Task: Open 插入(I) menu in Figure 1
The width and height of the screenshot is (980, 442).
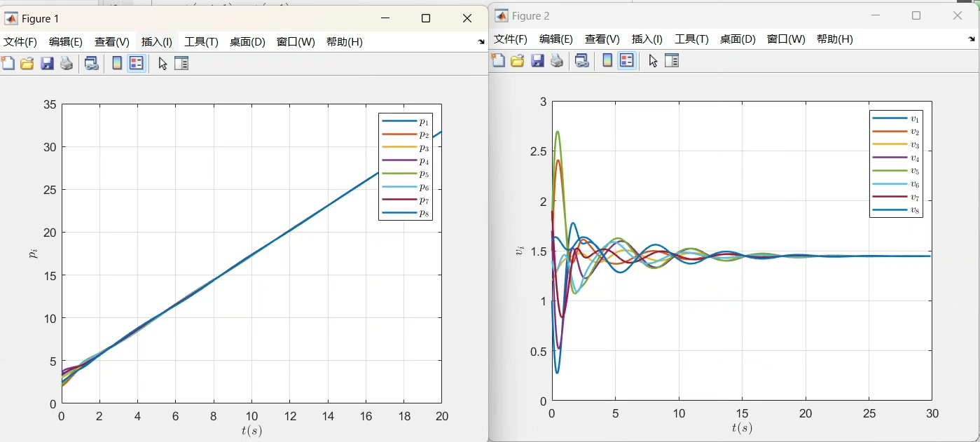Action: pos(157,42)
